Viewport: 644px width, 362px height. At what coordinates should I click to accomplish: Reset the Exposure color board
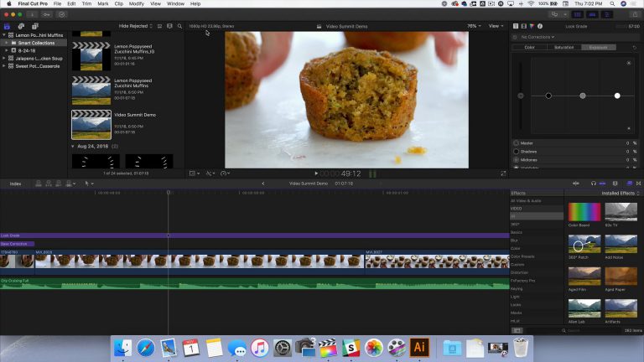[635, 48]
